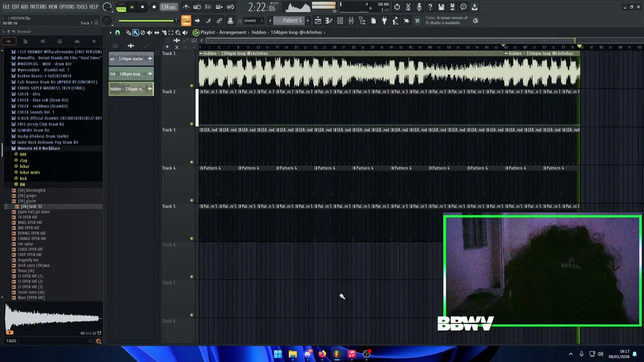Open the HELP menu
Screen dimensions: 644x362
tap(94, 7)
